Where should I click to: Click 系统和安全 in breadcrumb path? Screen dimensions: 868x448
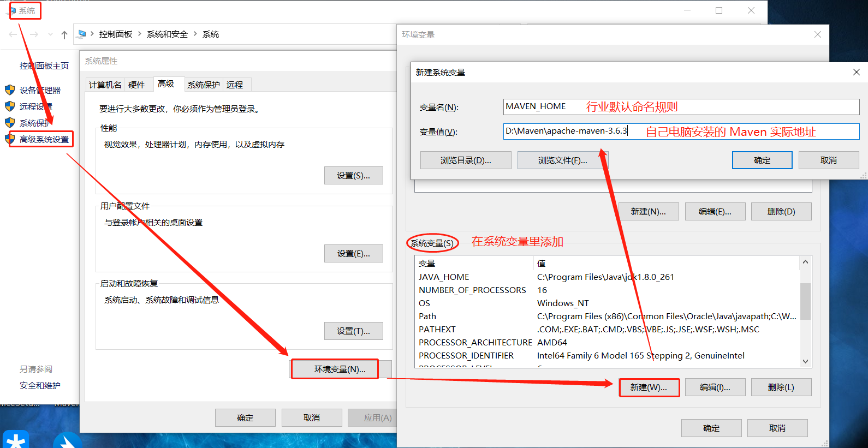(167, 34)
